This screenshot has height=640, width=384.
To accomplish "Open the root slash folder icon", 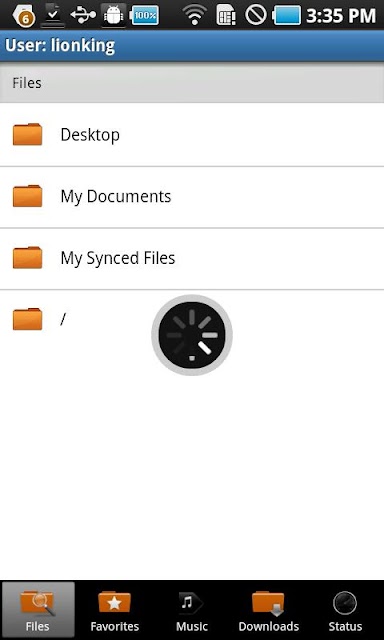I will tap(27, 319).
